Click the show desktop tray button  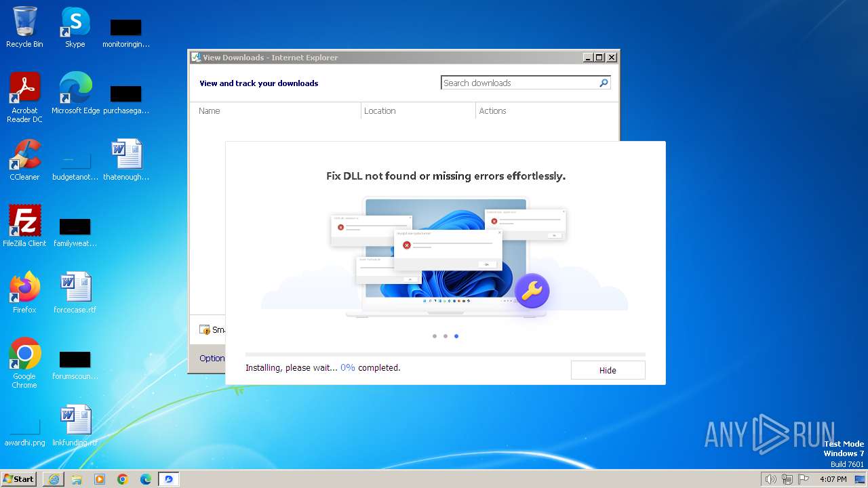tap(860, 479)
